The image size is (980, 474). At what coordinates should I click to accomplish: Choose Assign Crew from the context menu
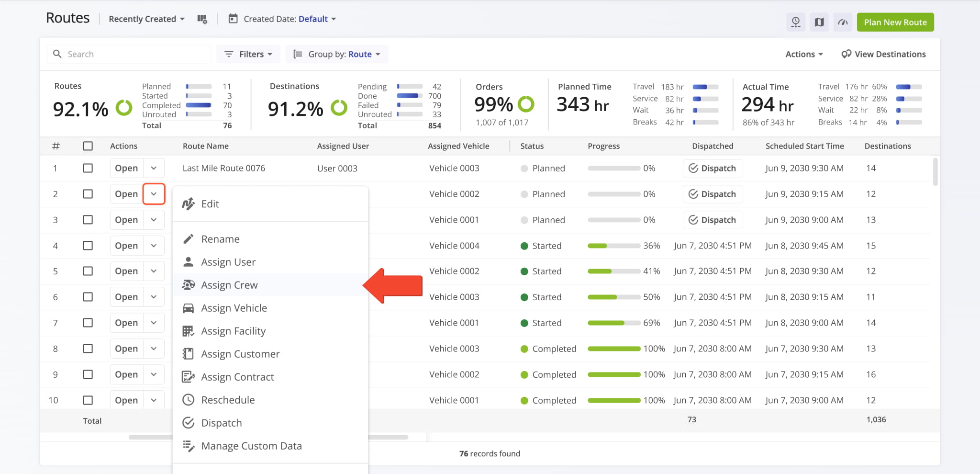click(x=229, y=285)
